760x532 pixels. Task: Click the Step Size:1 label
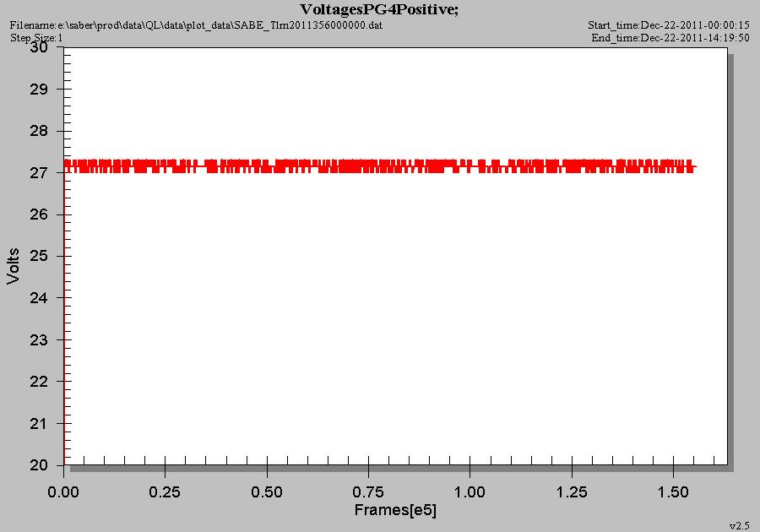point(36,38)
